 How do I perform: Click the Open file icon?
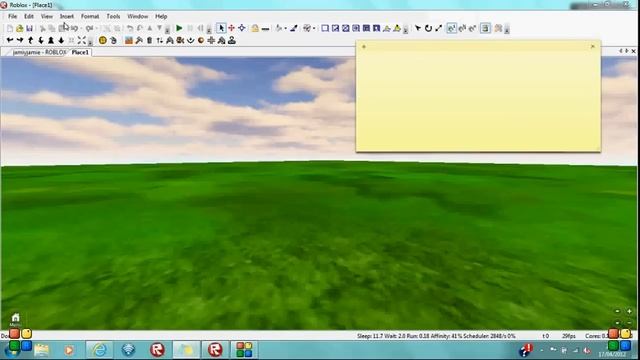point(19,28)
